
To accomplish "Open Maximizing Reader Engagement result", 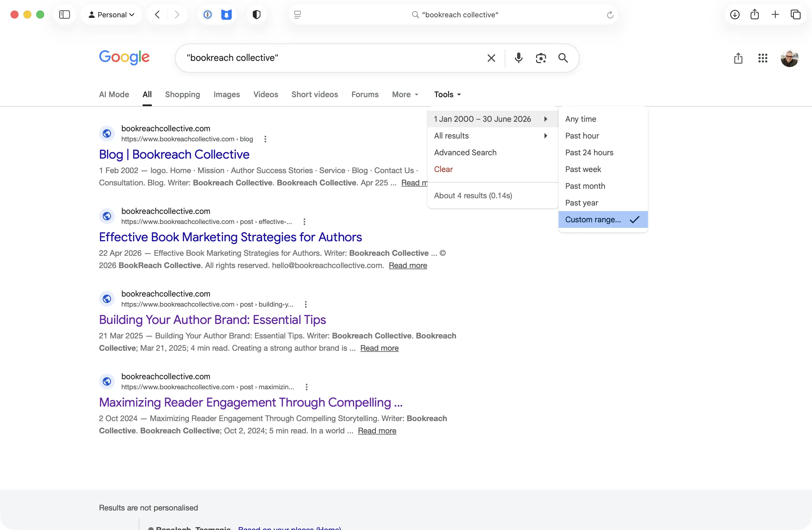I will coord(251,402).
